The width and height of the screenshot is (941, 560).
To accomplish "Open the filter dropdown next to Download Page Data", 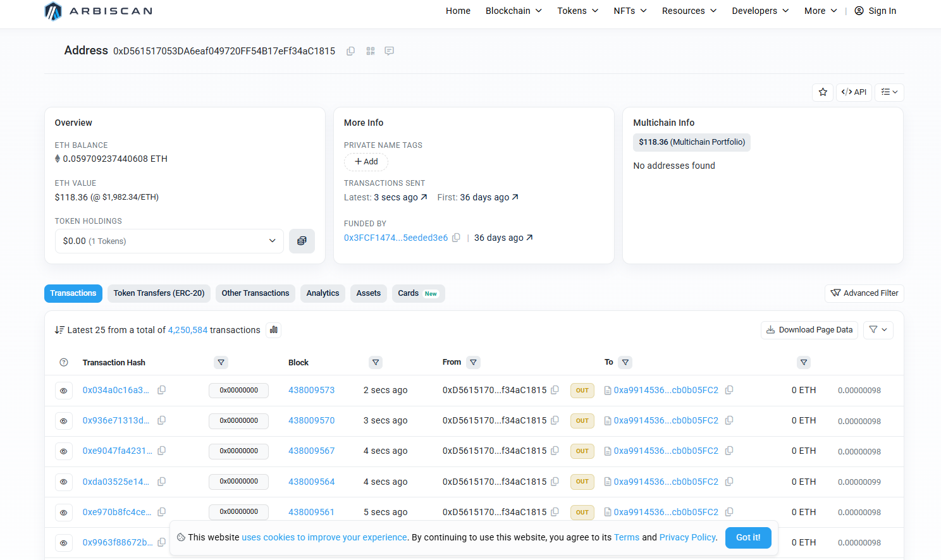I will (x=878, y=330).
